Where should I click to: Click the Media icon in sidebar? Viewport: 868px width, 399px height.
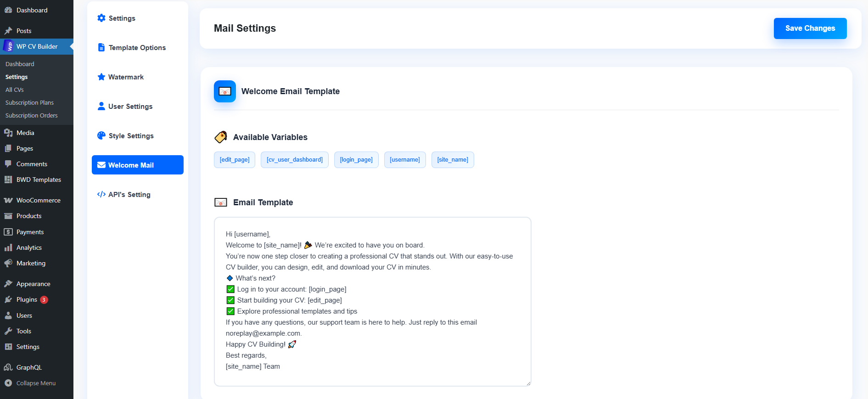point(8,133)
